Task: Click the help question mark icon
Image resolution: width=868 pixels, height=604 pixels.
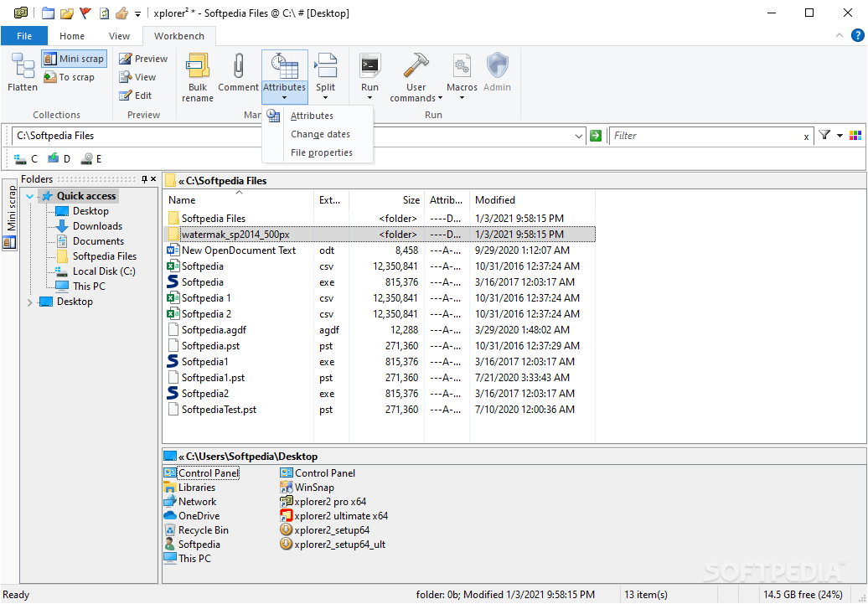Action: pyautogui.click(x=857, y=35)
